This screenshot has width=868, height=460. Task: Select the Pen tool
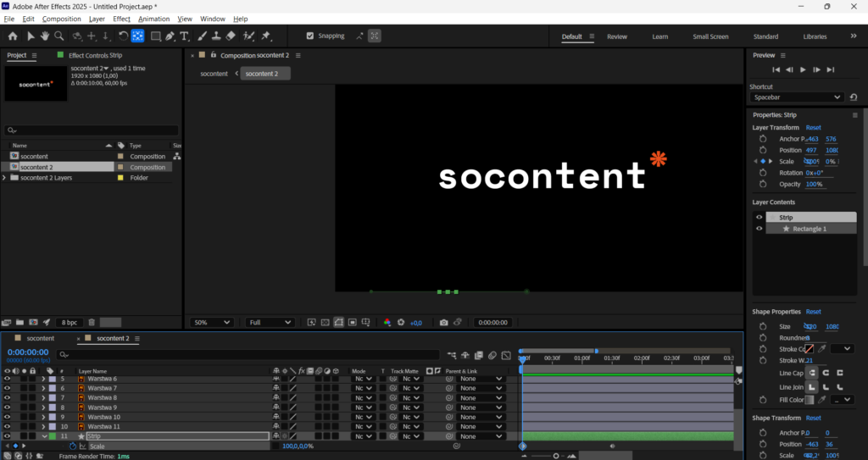pyautogui.click(x=170, y=36)
